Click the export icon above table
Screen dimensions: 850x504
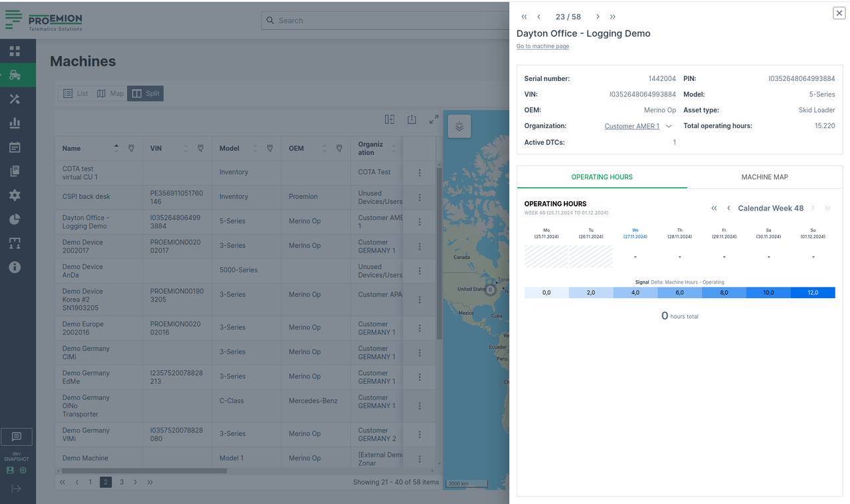[x=412, y=120]
